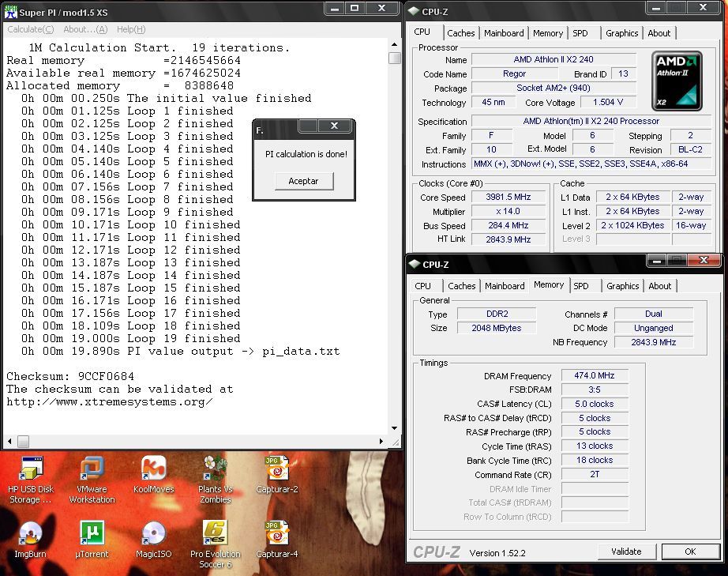Click Validate button in CPU-Z
The height and width of the screenshot is (576, 728).
click(x=626, y=552)
